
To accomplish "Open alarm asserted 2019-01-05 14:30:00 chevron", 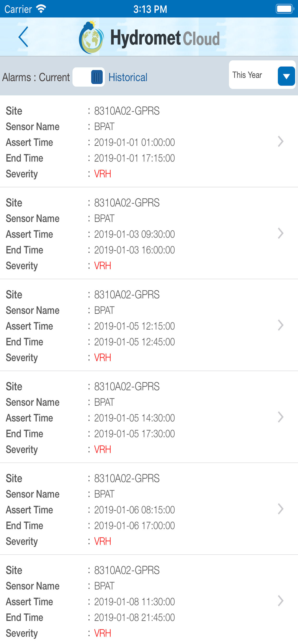I will [280, 417].
